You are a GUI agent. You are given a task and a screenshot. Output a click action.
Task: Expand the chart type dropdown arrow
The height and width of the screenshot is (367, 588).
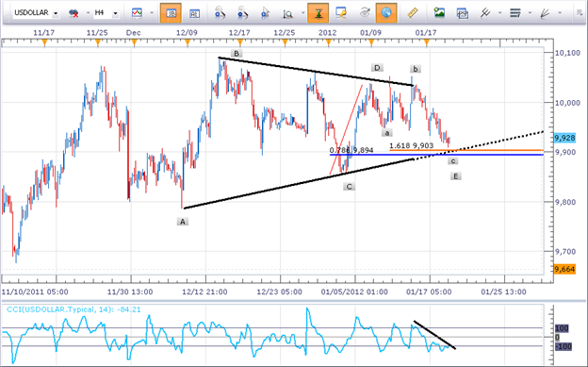(152, 13)
